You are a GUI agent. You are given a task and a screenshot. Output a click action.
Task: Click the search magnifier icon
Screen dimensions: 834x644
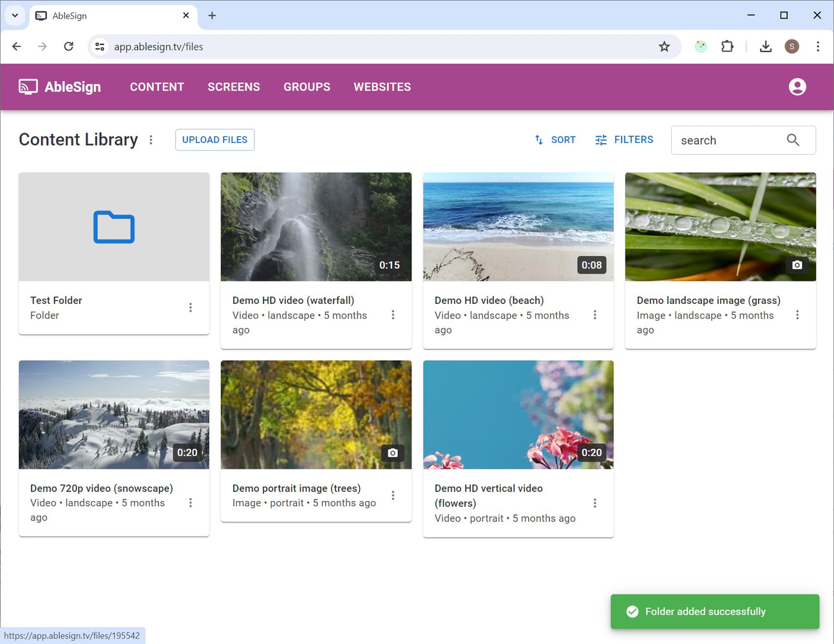point(793,140)
